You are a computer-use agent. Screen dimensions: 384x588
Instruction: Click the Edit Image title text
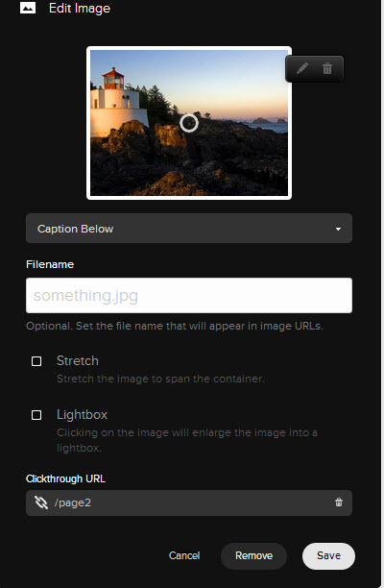click(x=80, y=9)
